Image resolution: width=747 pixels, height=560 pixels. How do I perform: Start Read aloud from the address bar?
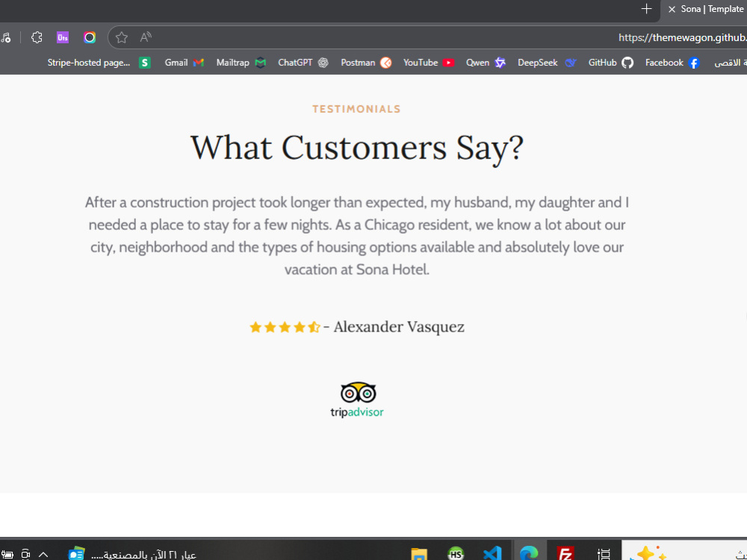pyautogui.click(x=146, y=37)
